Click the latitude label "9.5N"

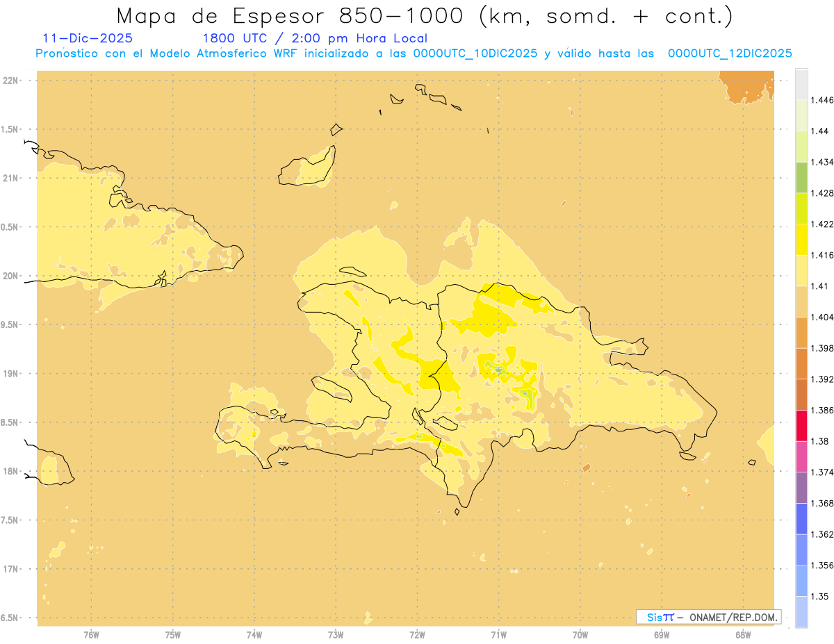[x=10, y=324]
